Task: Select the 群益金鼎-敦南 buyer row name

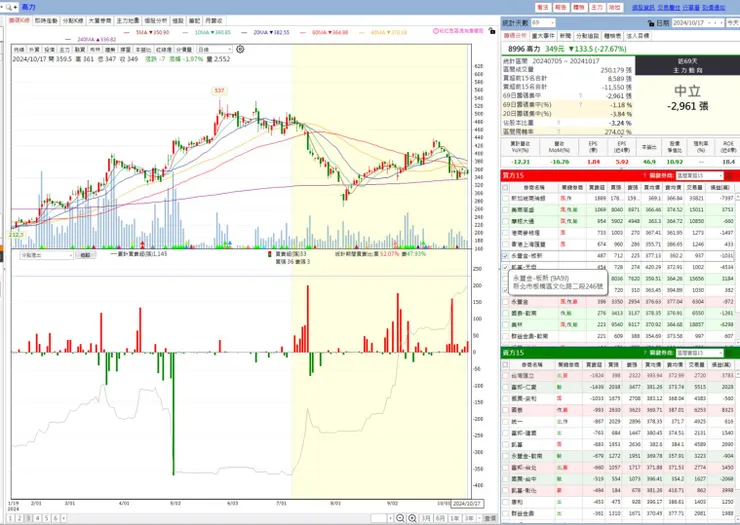Action: click(x=530, y=336)
